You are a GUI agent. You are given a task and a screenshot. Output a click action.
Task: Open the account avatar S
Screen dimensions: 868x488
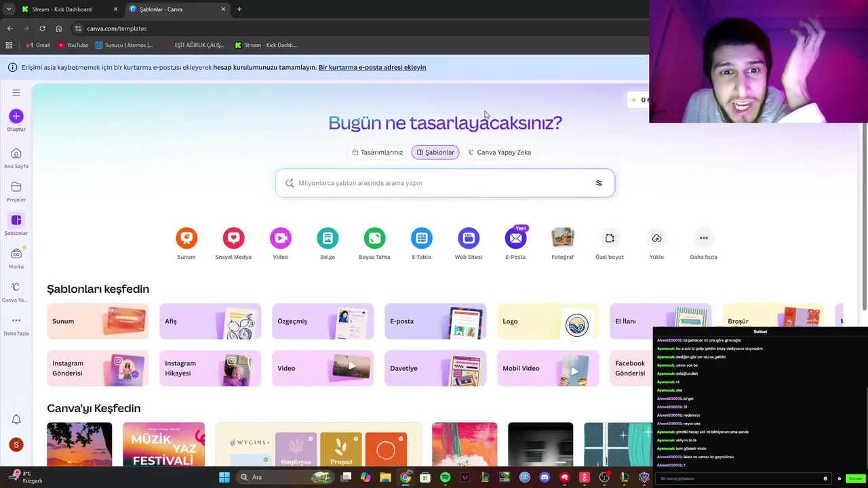tap(16, 445)
